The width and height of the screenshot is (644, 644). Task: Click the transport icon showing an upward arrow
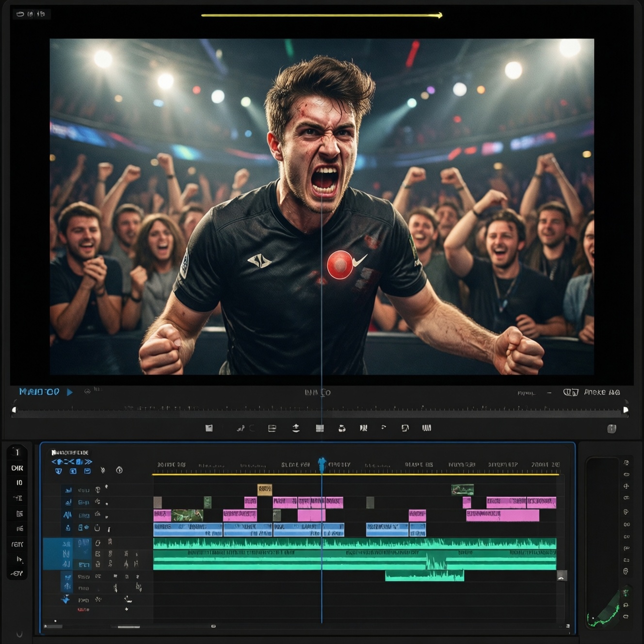click(296, 428)
